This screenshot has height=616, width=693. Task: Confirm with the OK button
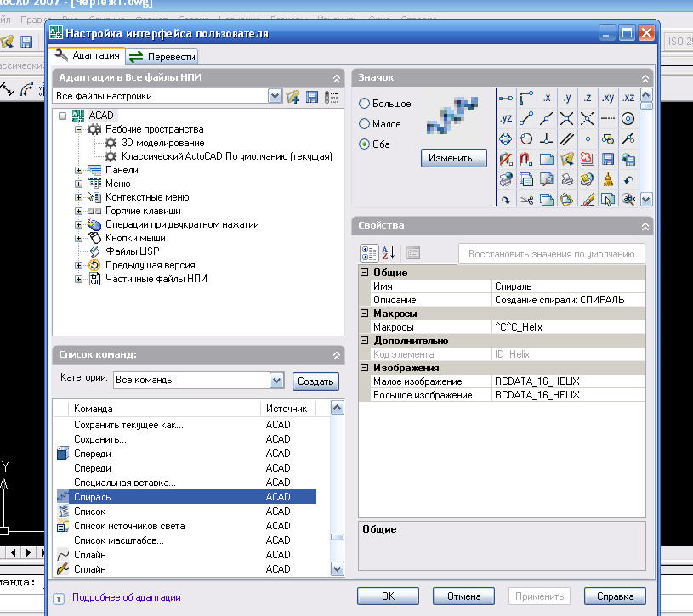[x=388, y=596]
